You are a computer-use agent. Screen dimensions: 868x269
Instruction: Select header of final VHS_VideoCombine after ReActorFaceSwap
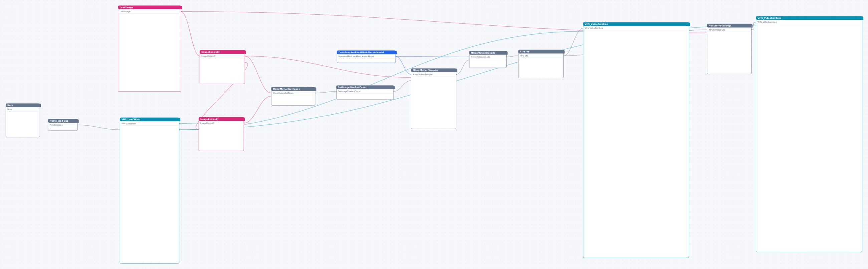(809, 18)
